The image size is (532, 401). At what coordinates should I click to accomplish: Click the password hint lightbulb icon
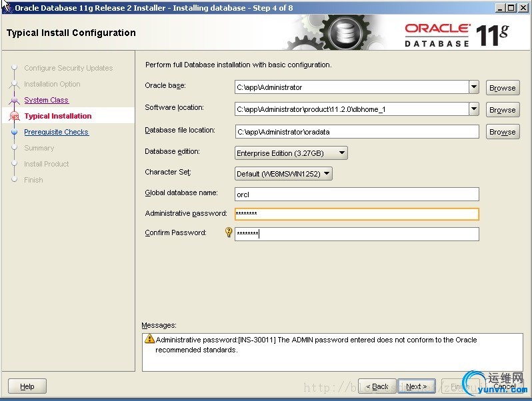(x=229, y=232)
